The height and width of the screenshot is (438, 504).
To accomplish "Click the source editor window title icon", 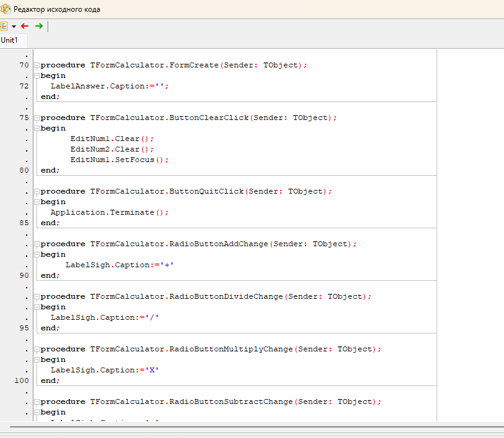I will coord(6,9).
